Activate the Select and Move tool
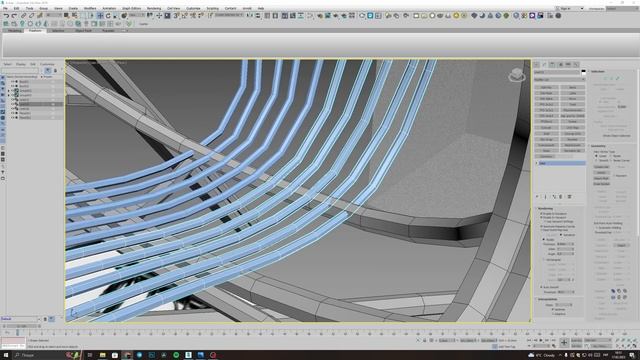Image resolution: width=640 pixels, height=360 pixels. click(x=100, y=16)
